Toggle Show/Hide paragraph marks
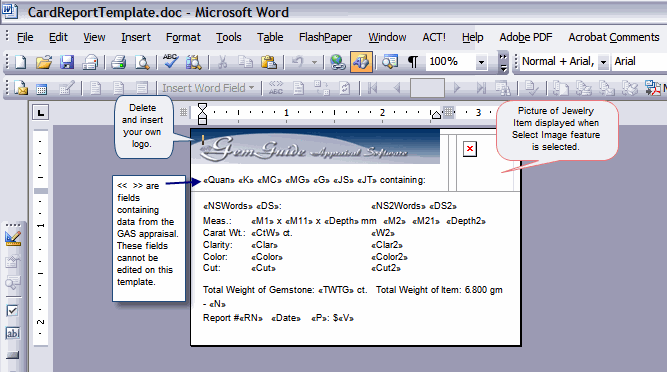Screen dimensions: 667x372 coord(413,62)
